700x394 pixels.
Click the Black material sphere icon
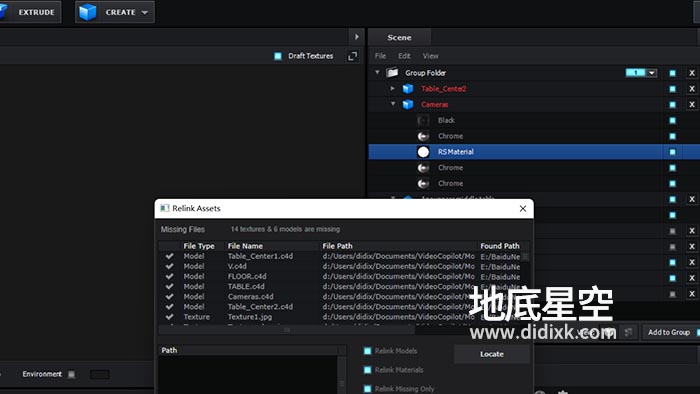pos(423,120)
